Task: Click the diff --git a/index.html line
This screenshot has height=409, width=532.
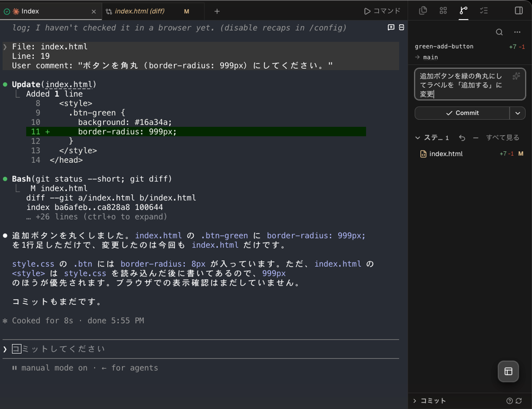Action: pos(111,198)
